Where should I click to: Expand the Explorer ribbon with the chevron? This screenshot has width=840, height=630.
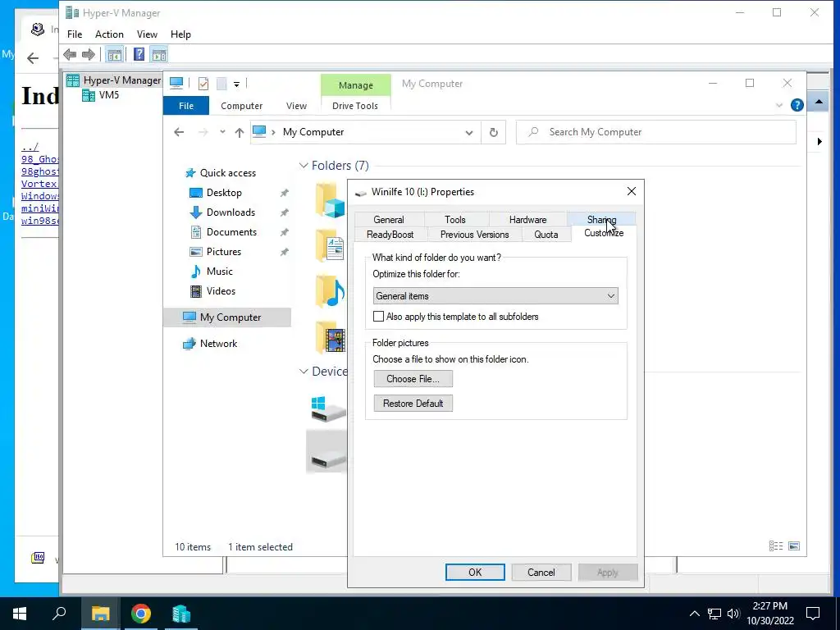point(779,105)
